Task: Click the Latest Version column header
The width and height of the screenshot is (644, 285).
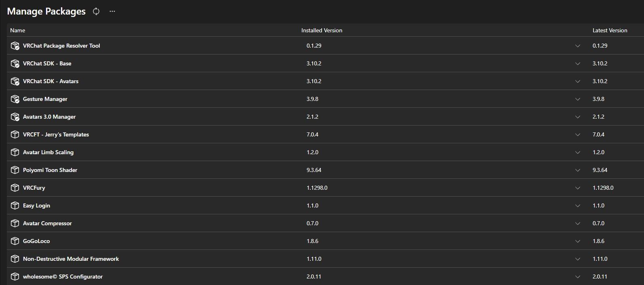Action: [x=610, y=30]
